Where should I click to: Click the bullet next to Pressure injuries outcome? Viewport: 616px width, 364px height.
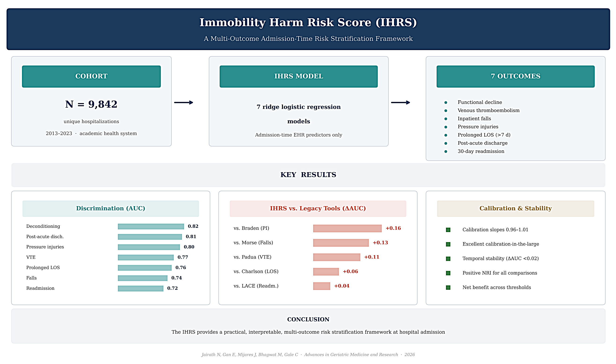446,127
